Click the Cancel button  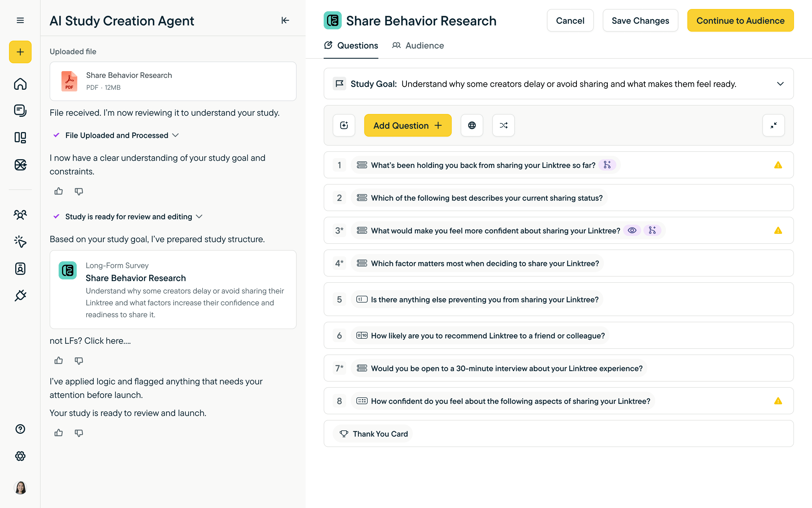tap(570, 21)
